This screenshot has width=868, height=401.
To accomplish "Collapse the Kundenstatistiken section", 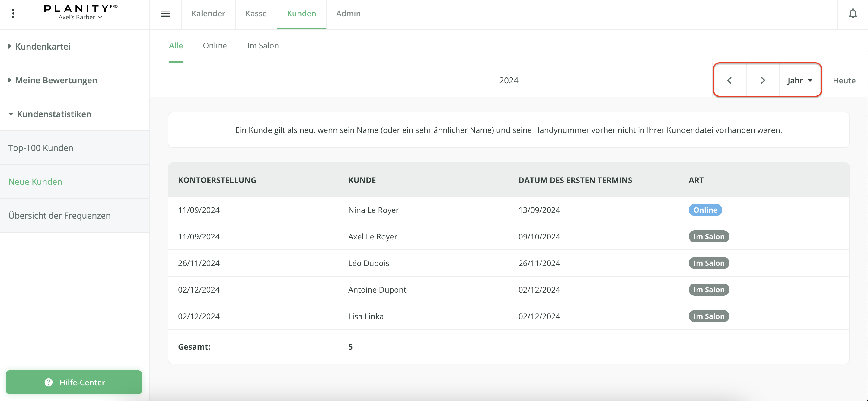I will point(54,114).
